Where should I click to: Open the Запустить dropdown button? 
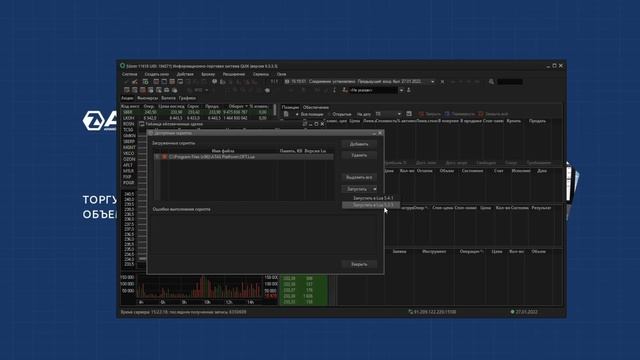pyautogui.click(x=359, y=189)
